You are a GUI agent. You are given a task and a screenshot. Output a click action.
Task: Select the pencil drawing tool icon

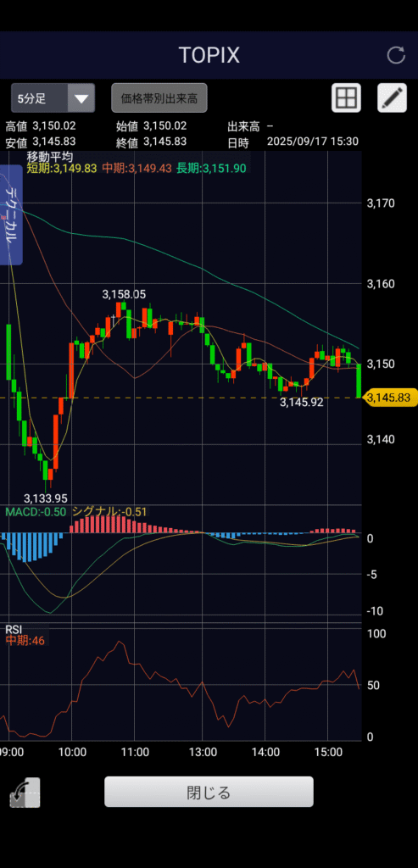point(392,98)
